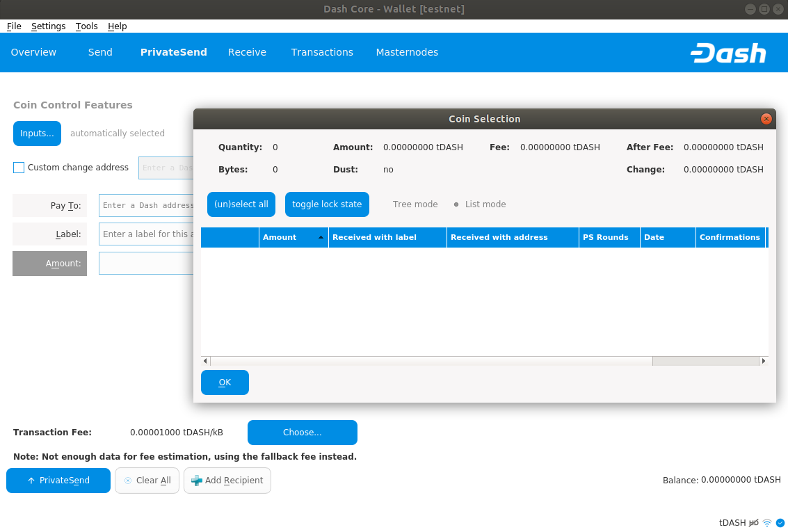Click the PrivateSend send button at bottom
The image size is (788, 532).
coord(58,481)
